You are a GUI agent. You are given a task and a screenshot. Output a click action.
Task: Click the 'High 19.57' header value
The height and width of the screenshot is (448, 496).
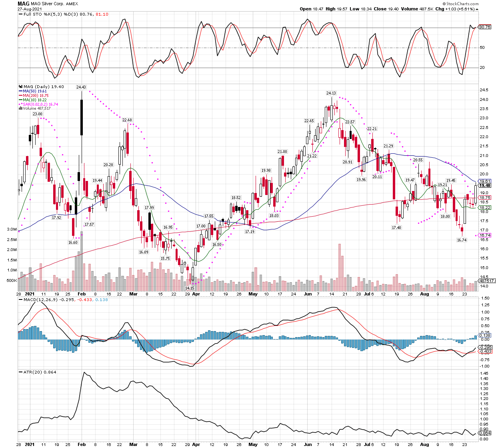pyautogui.click(x=336, y=9)
